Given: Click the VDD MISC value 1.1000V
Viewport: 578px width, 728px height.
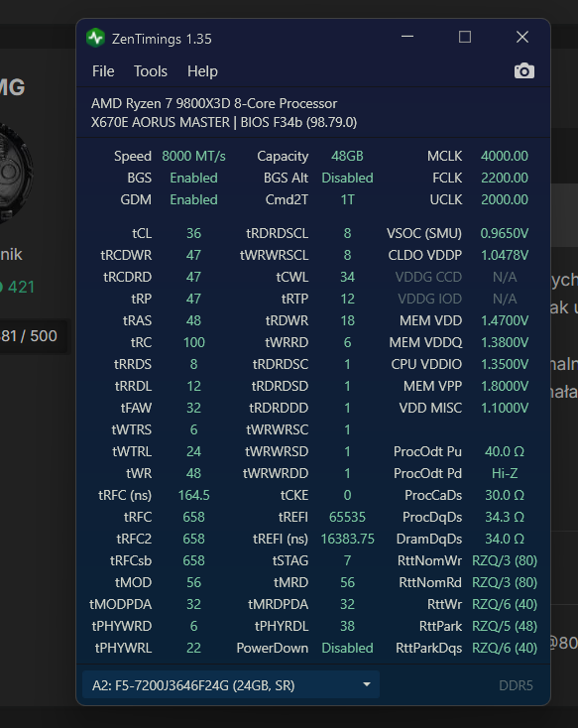Looking at the screenshot, I should click(x=505, y=408).
